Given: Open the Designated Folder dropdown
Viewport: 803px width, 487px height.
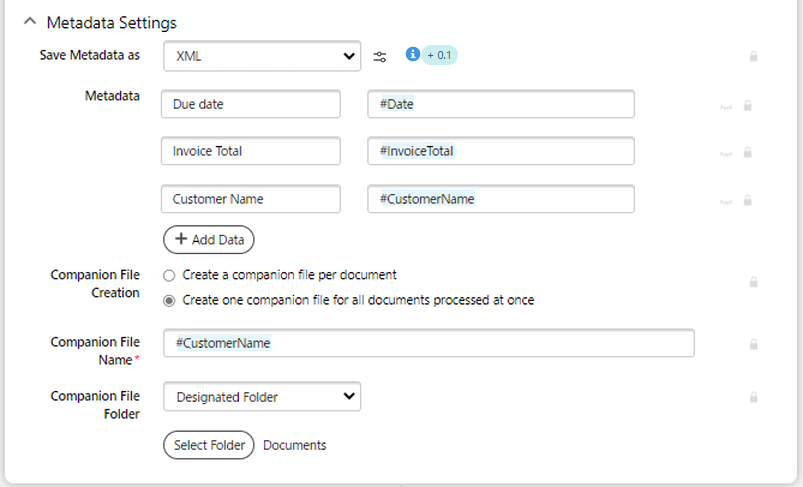Looking at the screenshot, I should (x=262, y=396).
